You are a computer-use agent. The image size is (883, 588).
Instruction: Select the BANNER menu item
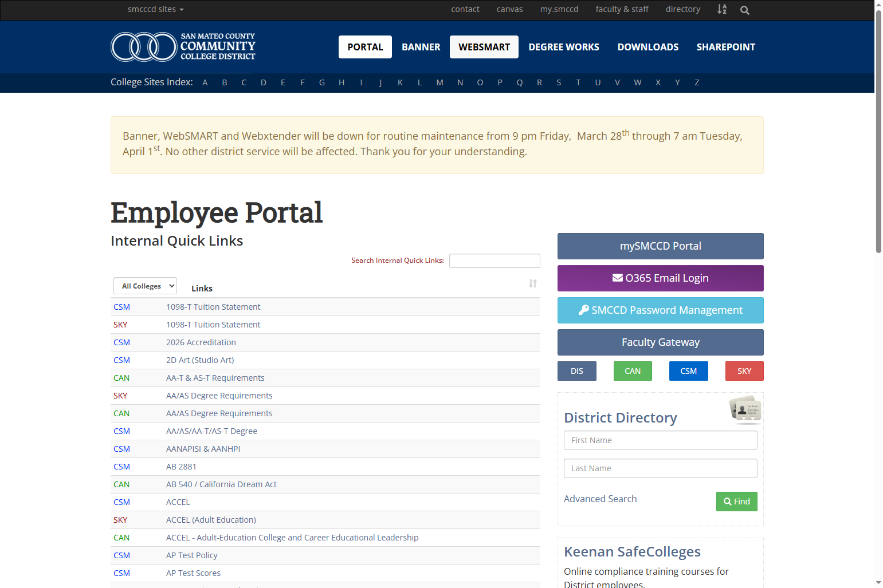[x=421, y=47]
